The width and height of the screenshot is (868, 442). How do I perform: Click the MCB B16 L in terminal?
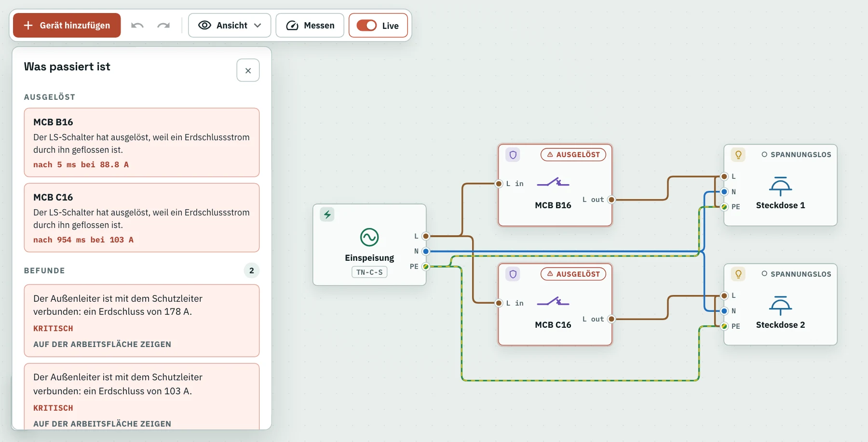499,184
